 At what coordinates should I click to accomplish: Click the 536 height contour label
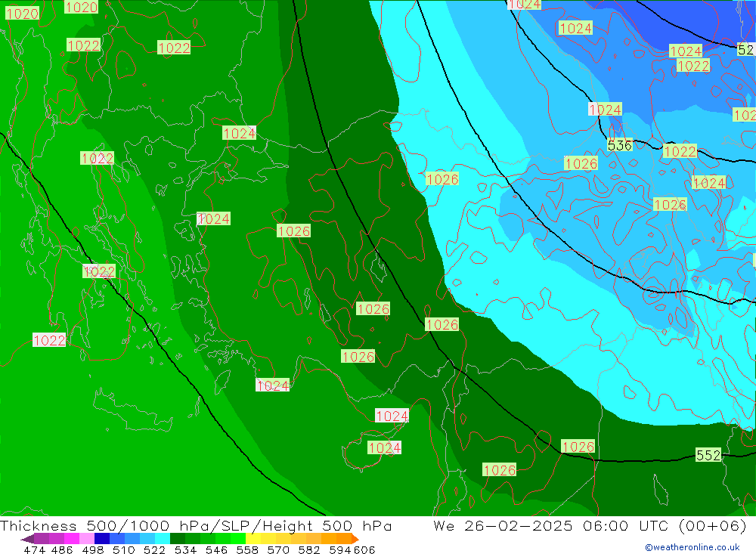(620, 145)
